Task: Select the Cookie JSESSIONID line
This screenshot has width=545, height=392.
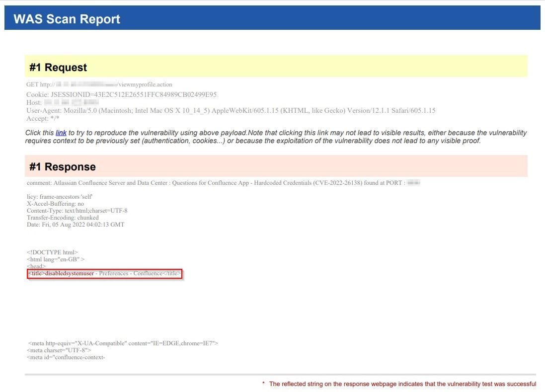Action: point(122,94)
